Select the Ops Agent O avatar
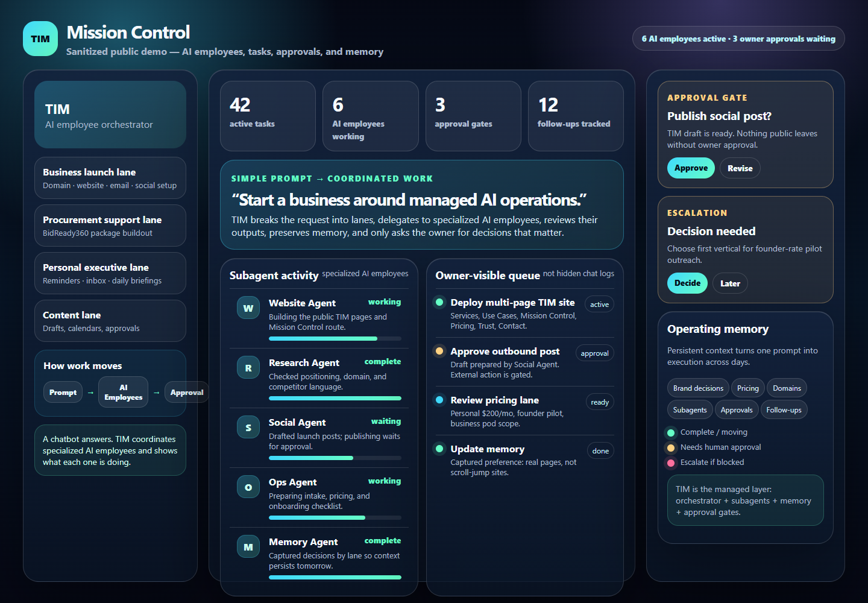The image size is (868, 603). pos(248,487)
